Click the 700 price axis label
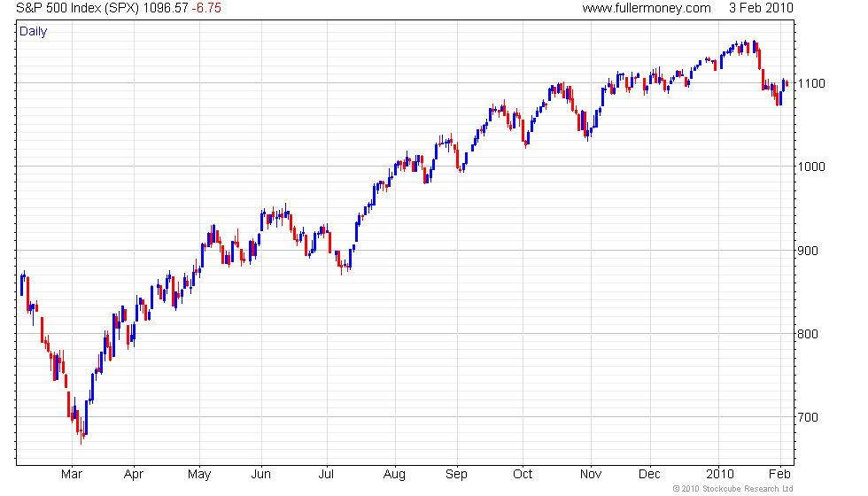 tap(808, 417)
